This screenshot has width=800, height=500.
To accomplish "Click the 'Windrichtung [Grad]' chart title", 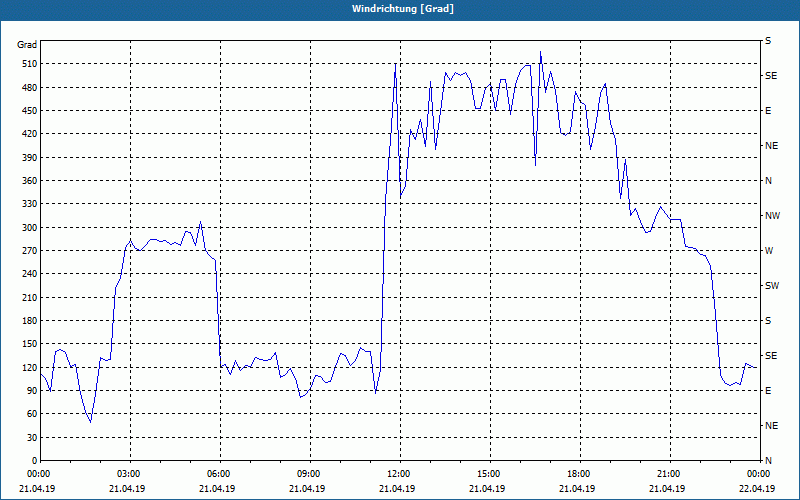I will (403, 9).
